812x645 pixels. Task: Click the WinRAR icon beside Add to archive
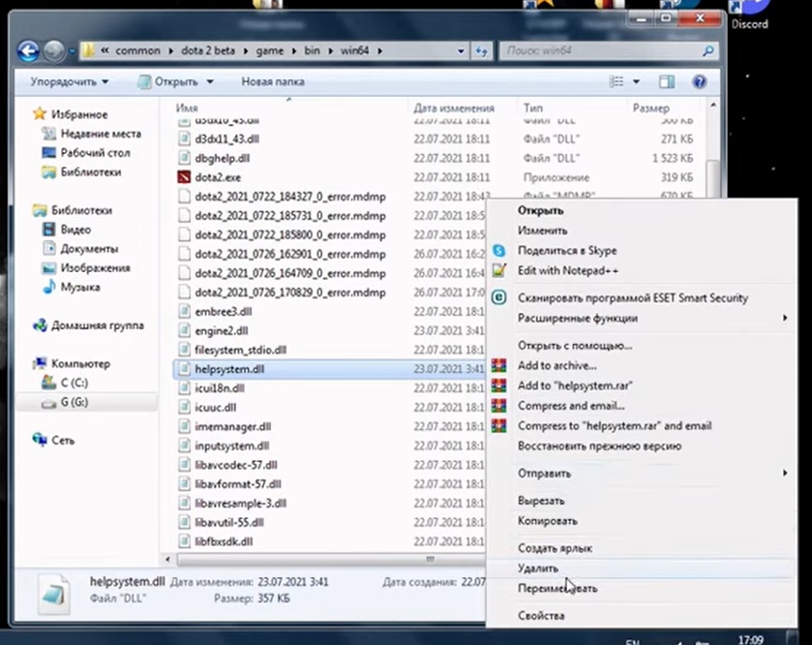coord(499,366)
